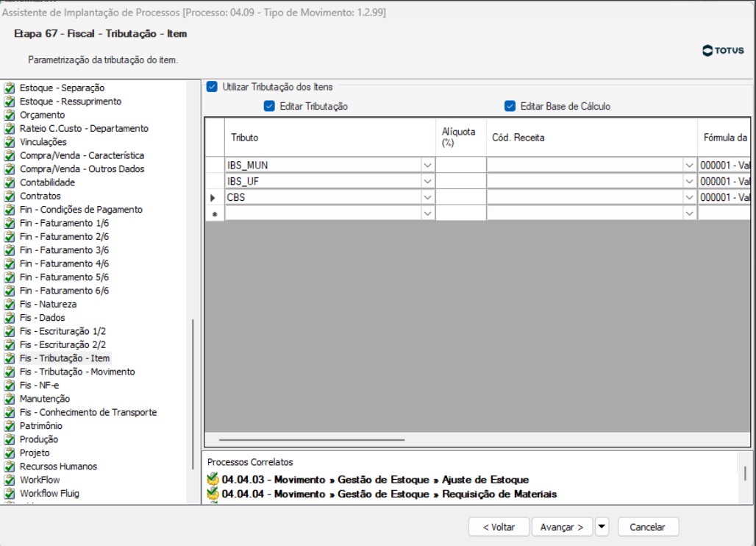The height and width of the screenshot is (546, 756).
Task: Open the dropdown arrow next to Avançar
Action: pos(602,527)
